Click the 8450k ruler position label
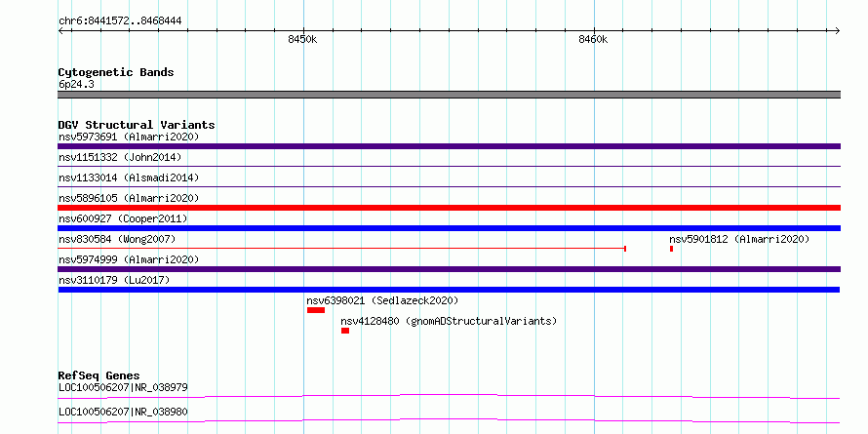Image resolution: width=868 pixels, height=434 pixels. [302, 39]
